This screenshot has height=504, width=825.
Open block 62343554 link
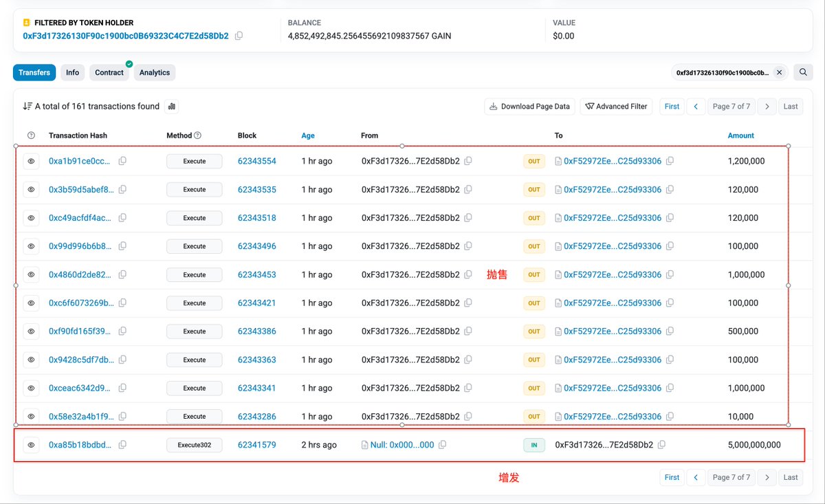(x=256, y=161)
